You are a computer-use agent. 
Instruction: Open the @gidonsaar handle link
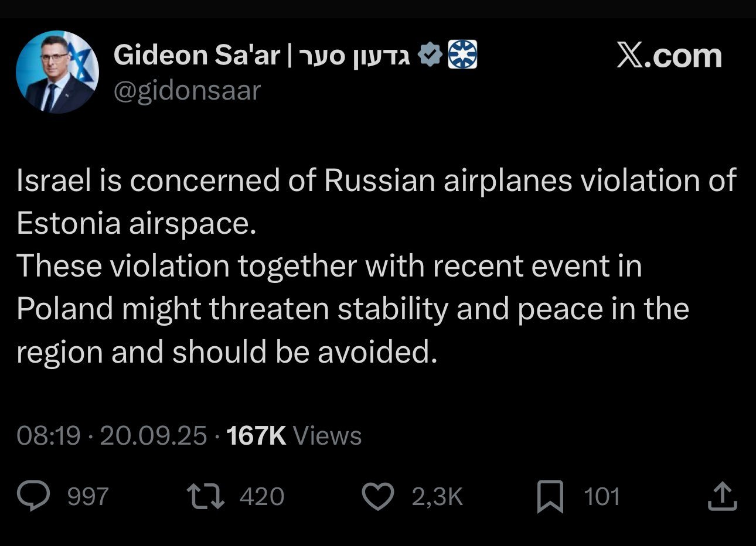(x=186, y=91)
